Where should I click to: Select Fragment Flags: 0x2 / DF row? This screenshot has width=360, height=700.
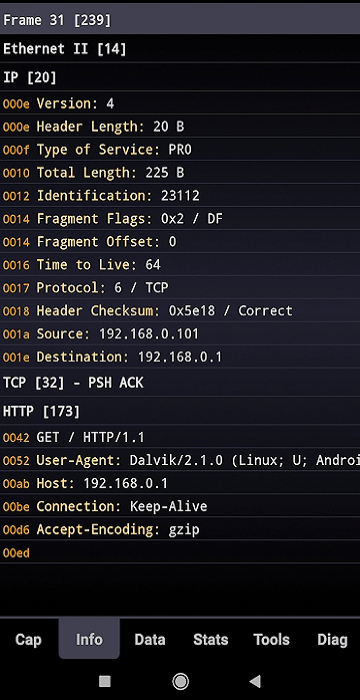[x=180, y=219]
